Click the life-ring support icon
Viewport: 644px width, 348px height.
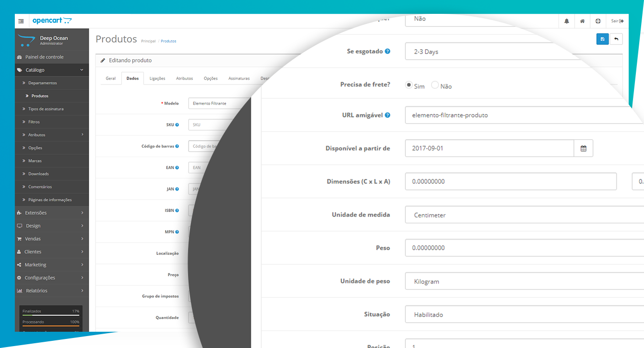coord(598,21)
